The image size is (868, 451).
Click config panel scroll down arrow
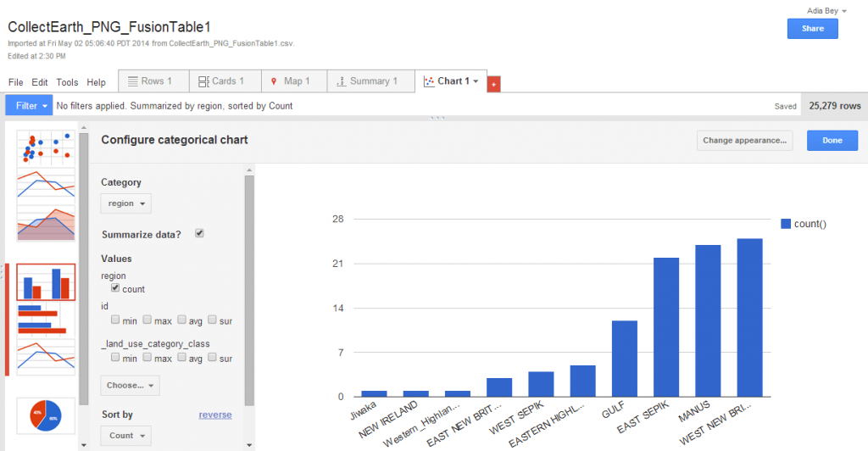coord(249,444)
